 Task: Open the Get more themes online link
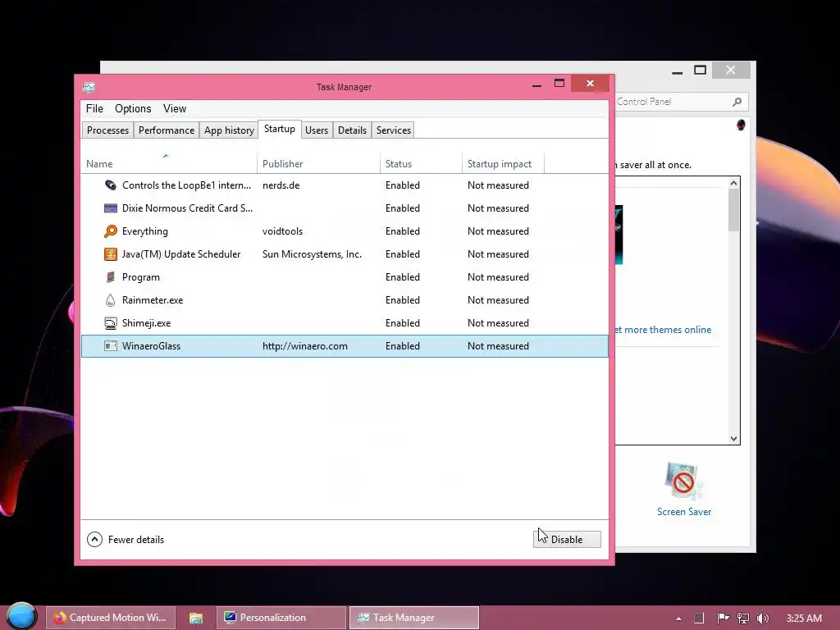click(x=663, y=330)
